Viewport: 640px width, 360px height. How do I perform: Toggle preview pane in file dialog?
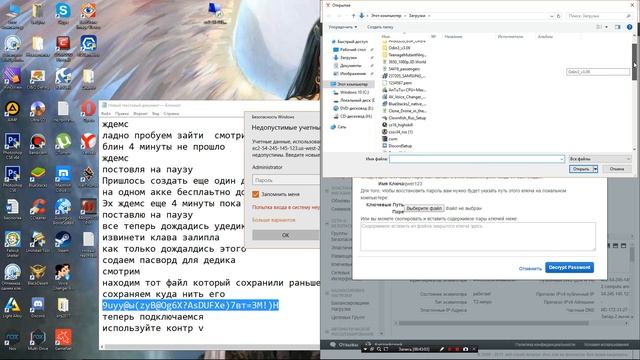[617, 27]
